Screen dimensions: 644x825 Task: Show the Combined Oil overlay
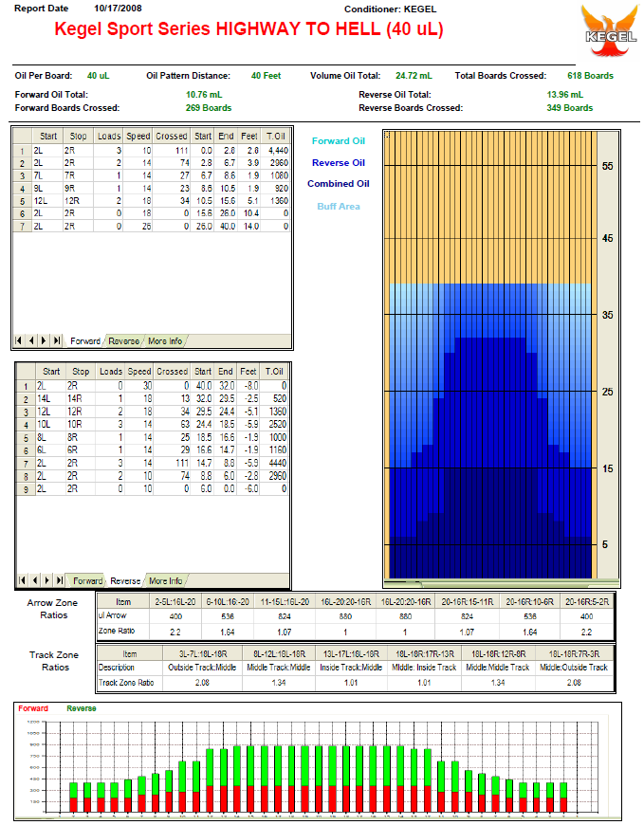[339, 184]
